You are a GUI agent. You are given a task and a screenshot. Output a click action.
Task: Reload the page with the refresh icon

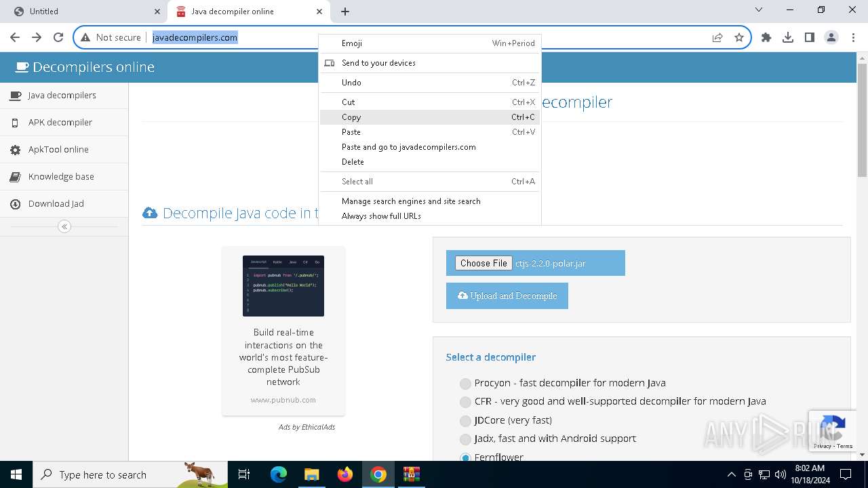[x=58, y=37]
